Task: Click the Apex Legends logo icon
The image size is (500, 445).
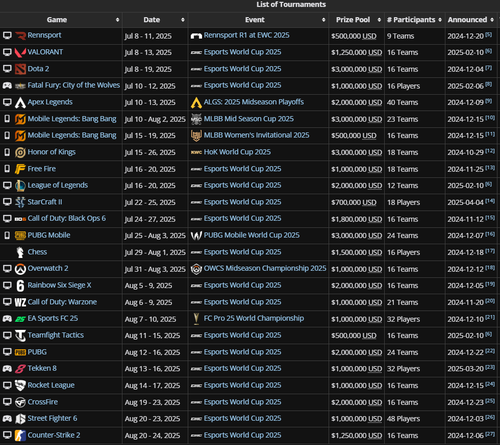Action: coord(20,102)
